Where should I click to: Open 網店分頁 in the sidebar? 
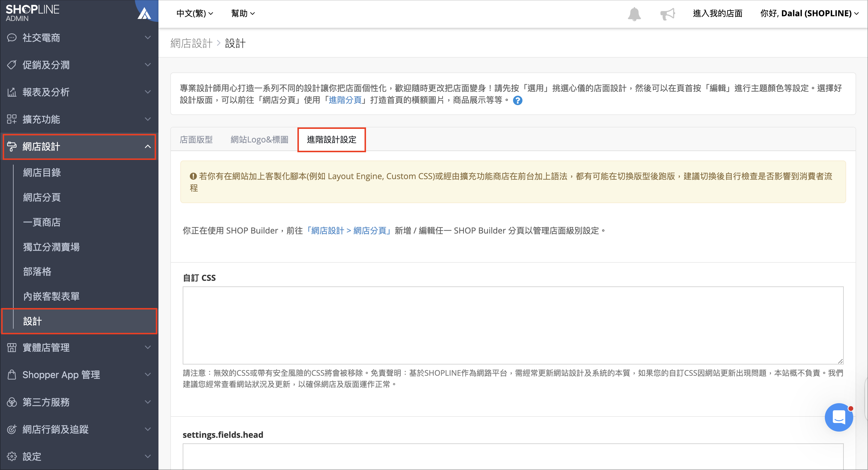coord(42,197)
